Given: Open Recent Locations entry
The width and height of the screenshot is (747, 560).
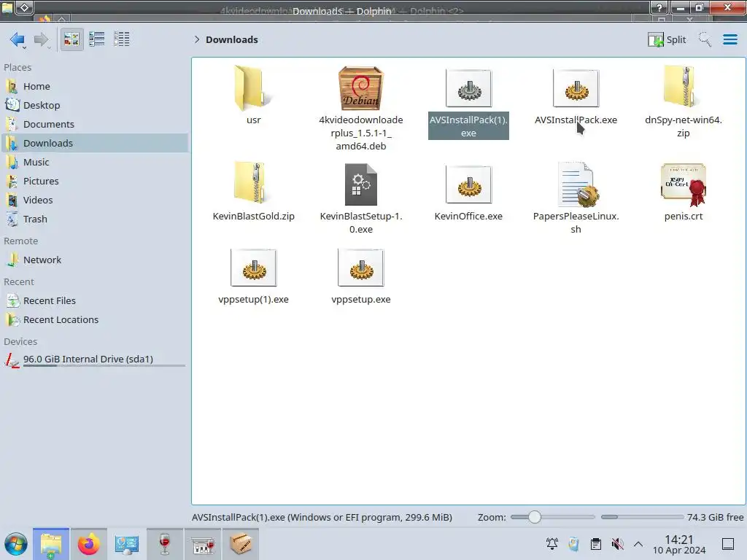Looking at the screenshot, I should coord(95,320).
